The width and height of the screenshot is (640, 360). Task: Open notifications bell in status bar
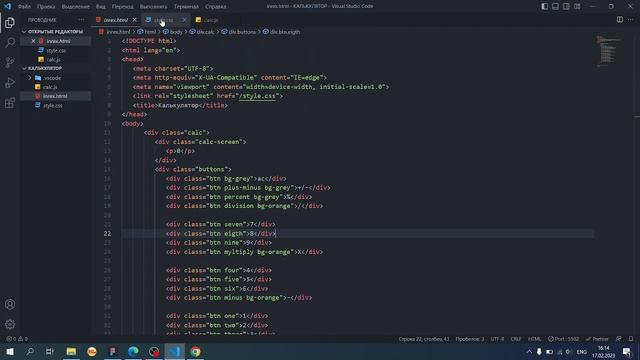631,339
